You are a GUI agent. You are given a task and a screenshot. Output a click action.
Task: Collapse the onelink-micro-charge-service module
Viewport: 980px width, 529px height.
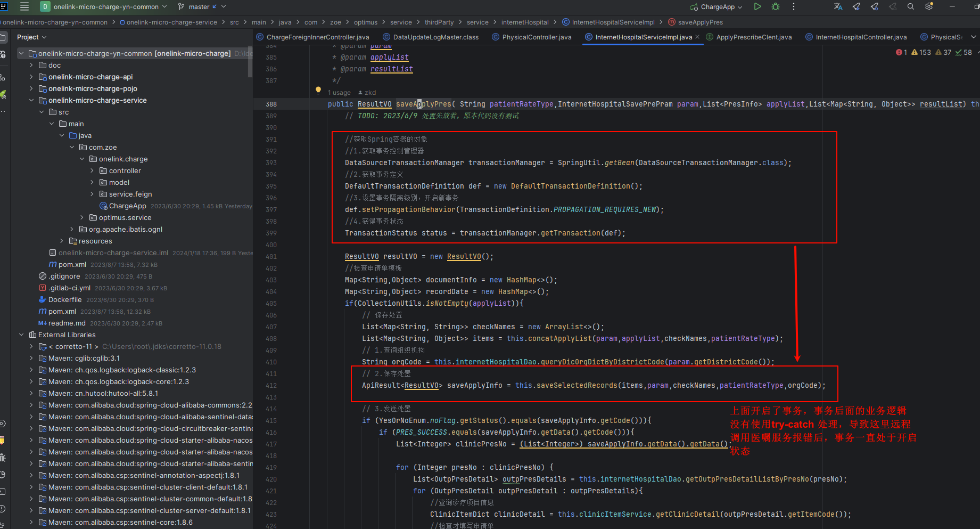coord(31,100)
